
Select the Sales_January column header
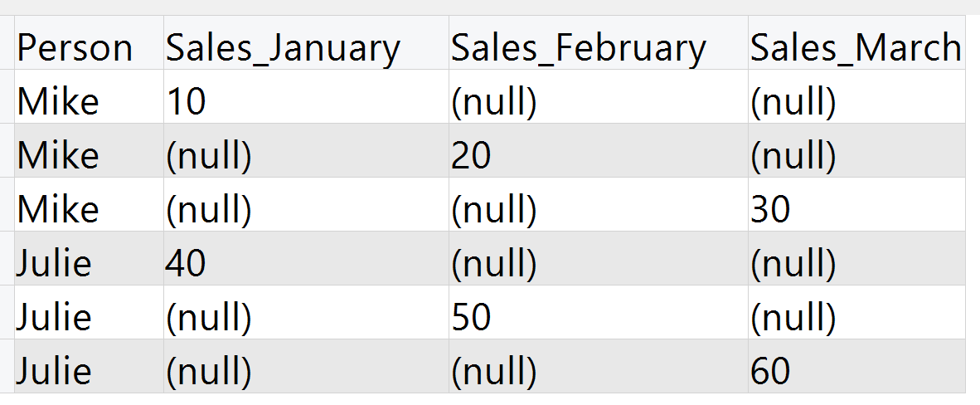click(x=306, y=42)
